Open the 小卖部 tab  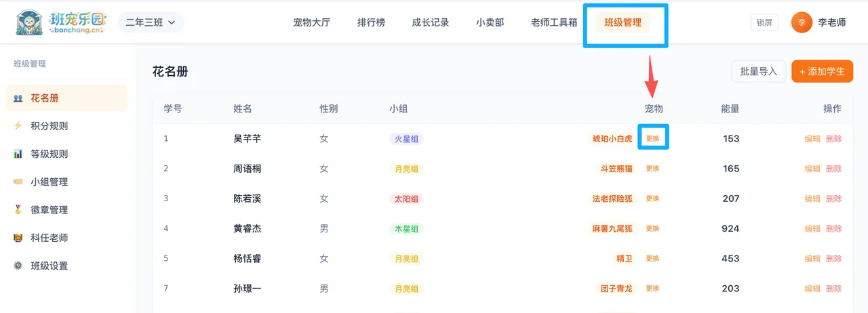point(490,22)
